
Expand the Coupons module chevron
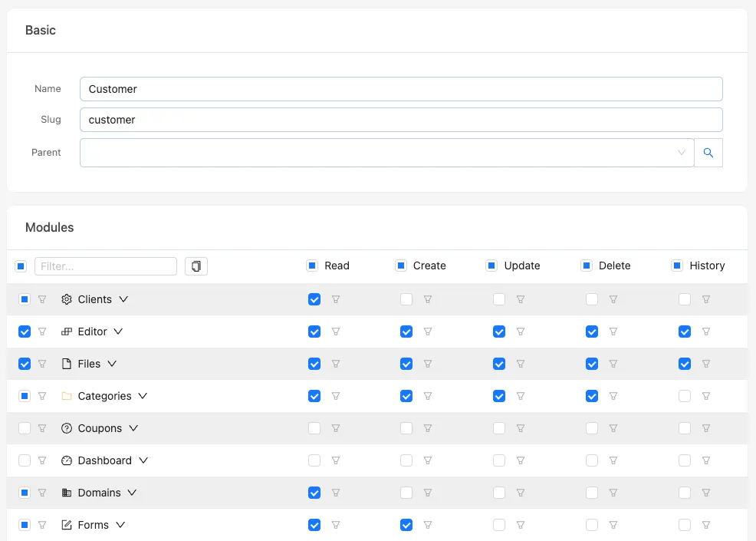point(133,428)
